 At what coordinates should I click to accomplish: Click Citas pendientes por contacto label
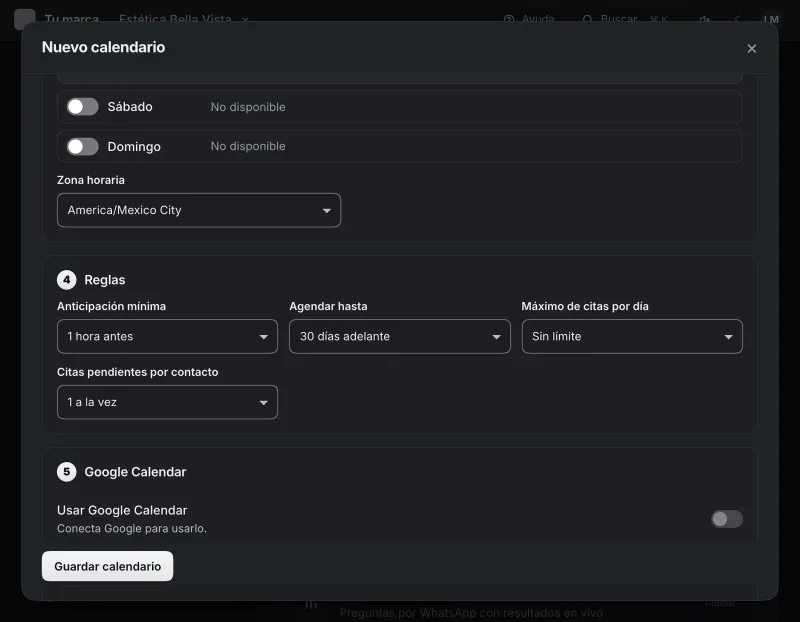pos(138,372)
